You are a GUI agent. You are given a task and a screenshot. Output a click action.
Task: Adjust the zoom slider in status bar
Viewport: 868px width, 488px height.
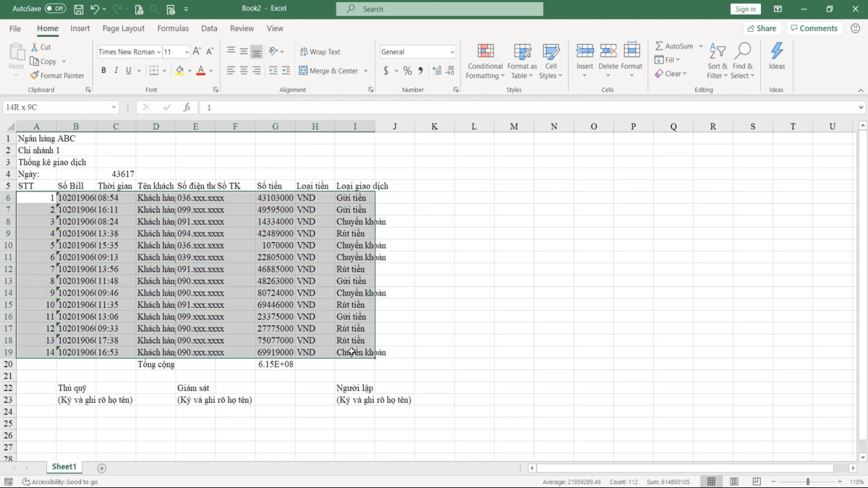tap(808, 481)
